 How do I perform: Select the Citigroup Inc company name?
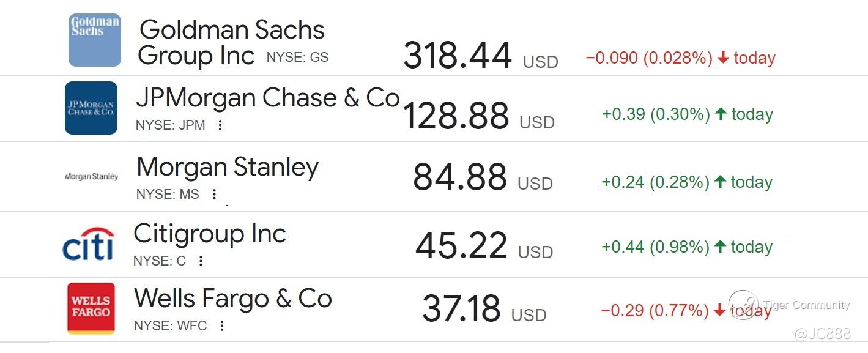click(210, 234)
